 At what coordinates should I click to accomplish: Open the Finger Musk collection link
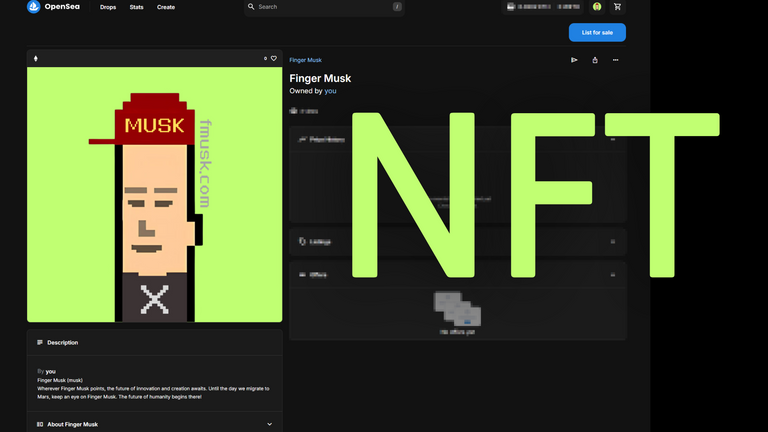click(x=305, y=60)
